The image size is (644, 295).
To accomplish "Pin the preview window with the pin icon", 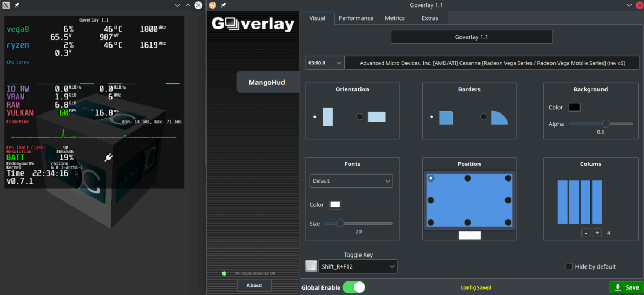I will click(17, 5).
